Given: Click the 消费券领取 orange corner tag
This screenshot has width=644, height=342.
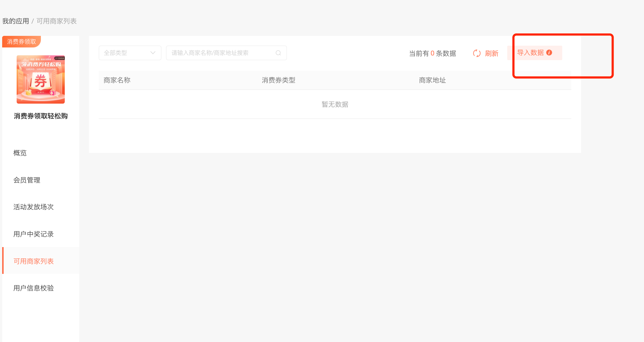Looking at the screenshot, I should coord(21,42).
